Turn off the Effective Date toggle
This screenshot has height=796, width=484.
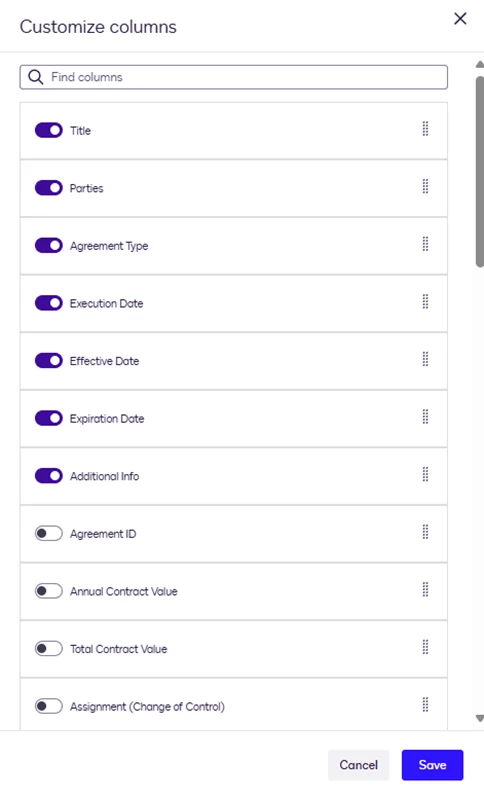pos(49,361)
